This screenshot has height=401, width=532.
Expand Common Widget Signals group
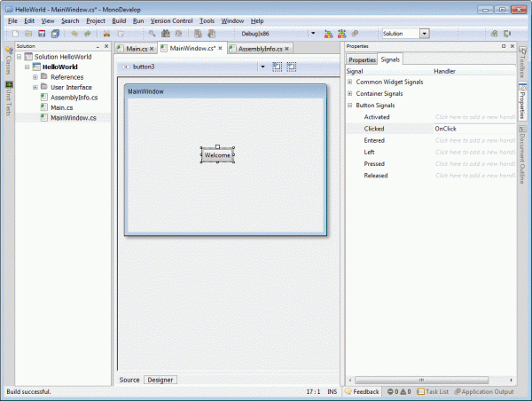(x=350, y=82)
